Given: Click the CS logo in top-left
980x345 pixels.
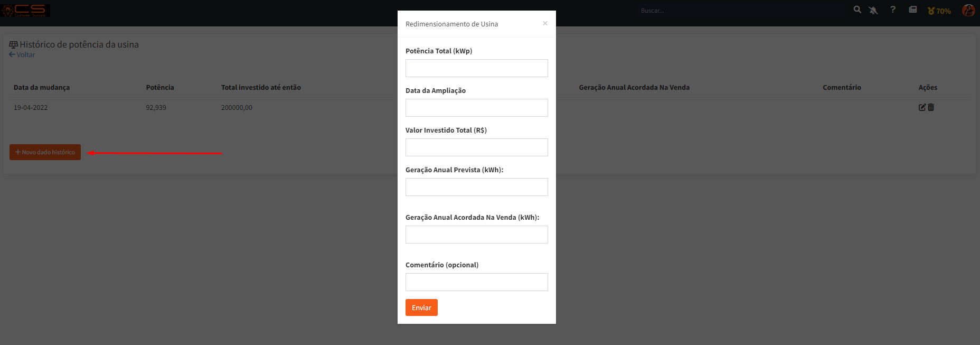Looking at the screenshot, I should point(25,10).
